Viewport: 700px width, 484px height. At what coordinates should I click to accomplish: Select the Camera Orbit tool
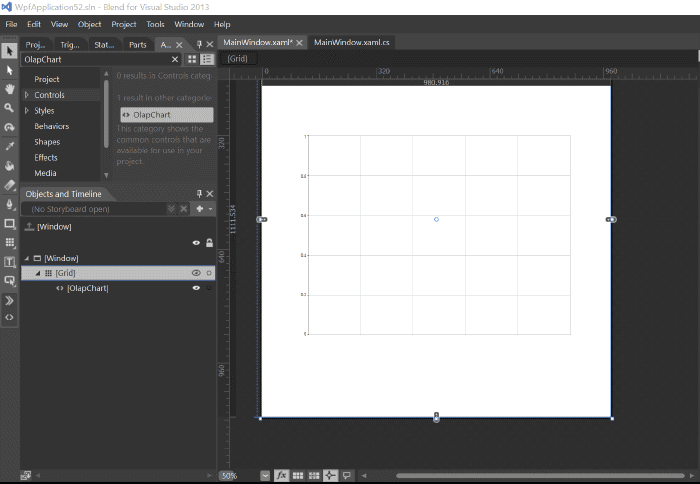9,127
